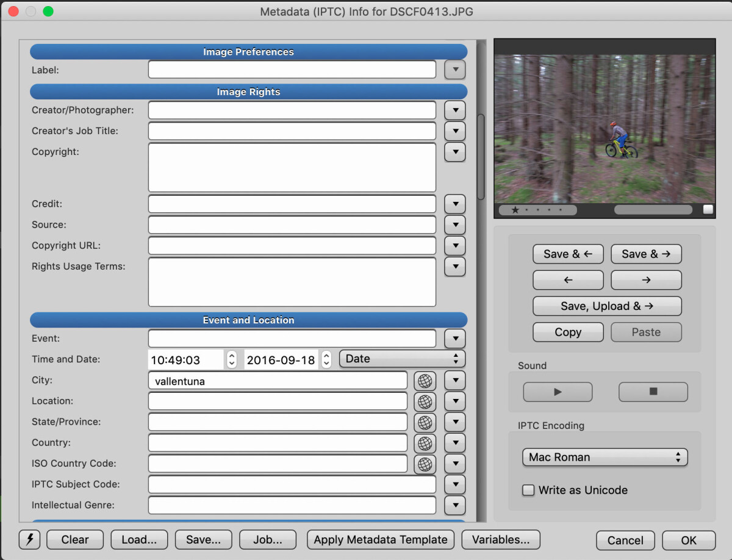The image size is (732, 560).
Task: Click the Cancel button
Action: [625, 540]
